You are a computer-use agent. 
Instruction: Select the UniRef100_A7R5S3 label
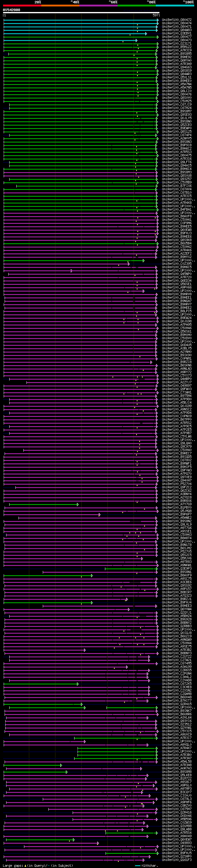pyautogui.click(x=177, y=152)
